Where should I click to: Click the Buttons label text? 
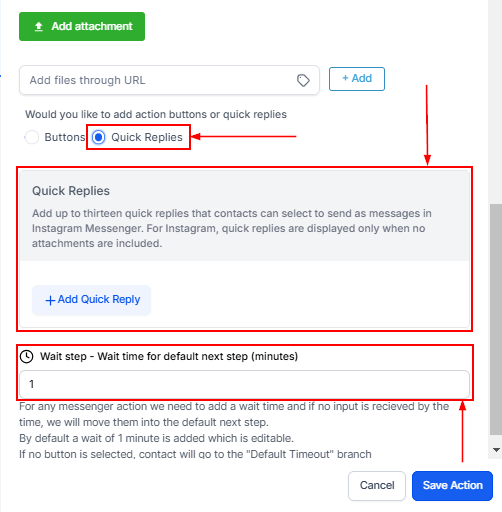pyautogui.click(x=65, y=137)
